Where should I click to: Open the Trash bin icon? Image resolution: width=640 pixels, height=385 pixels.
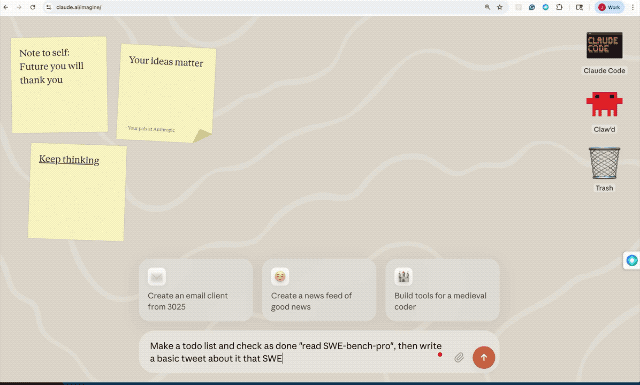pyautogui.click(x=604, y=163)
